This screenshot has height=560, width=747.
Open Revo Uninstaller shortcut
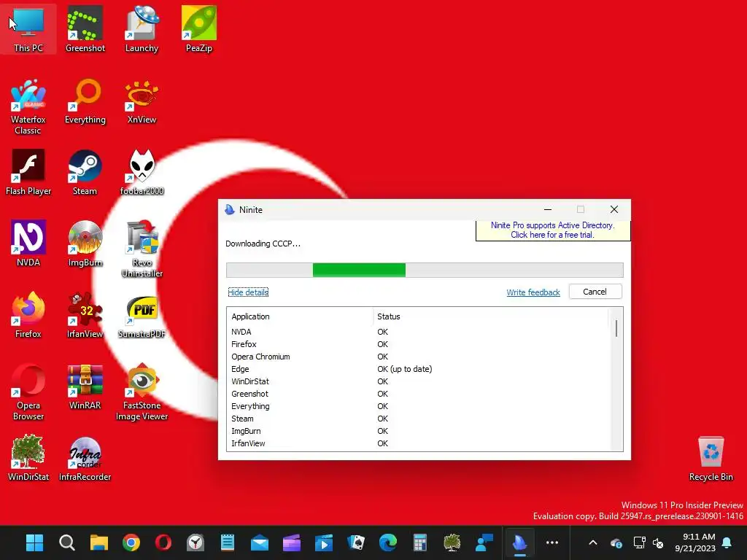click(x=142, y=249)
